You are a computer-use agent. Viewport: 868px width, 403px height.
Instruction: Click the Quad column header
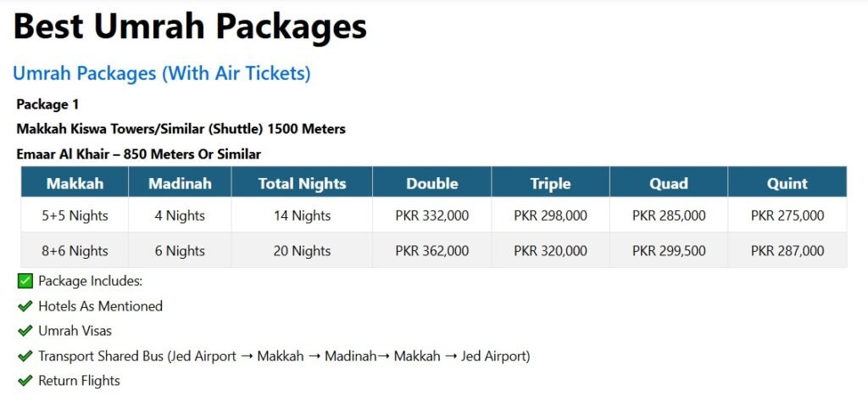[x=669, y=182]
